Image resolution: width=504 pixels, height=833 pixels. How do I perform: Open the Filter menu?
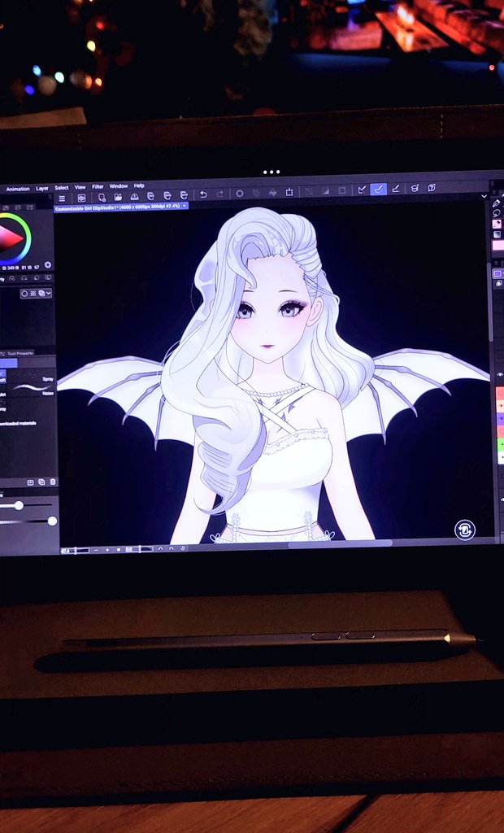[x=98, y=186]
